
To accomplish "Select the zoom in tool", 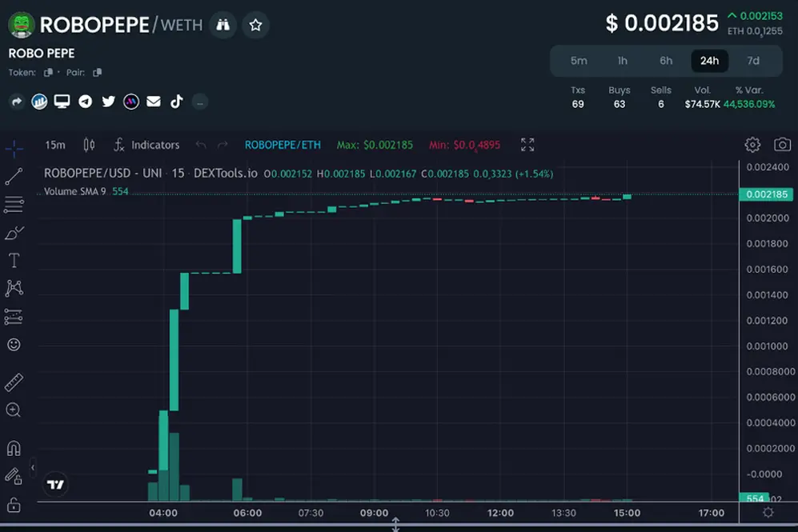I will (14, 410).
